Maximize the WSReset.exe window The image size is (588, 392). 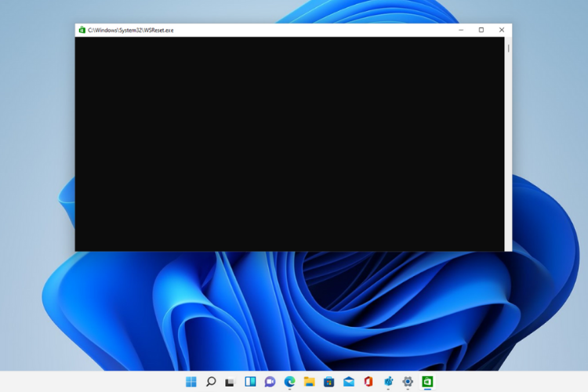[x=481, y=30]
